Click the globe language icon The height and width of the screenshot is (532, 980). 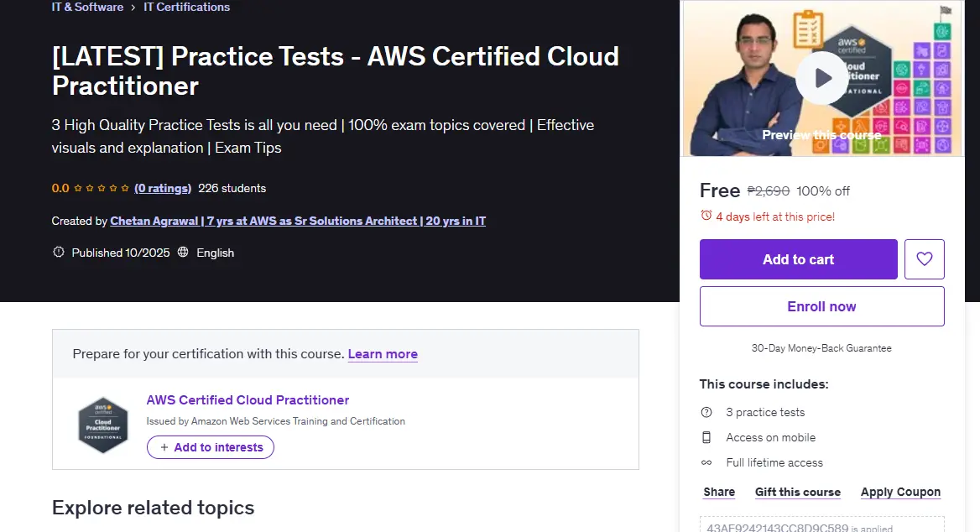point(183,252)
